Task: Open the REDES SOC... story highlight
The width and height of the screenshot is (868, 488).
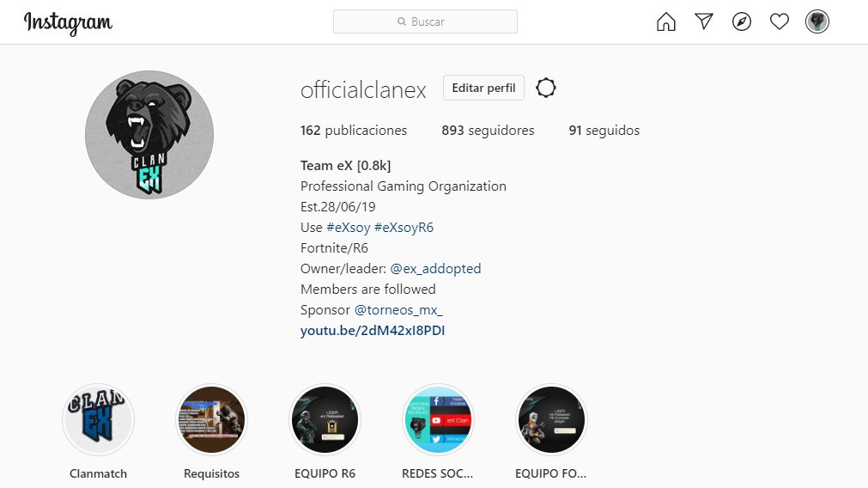Action: click(x=438, y=419)
